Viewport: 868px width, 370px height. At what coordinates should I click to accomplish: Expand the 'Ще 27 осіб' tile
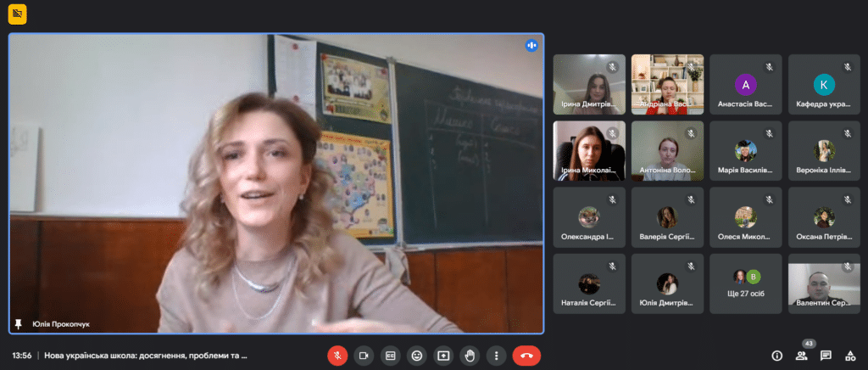tap(746, 283)
